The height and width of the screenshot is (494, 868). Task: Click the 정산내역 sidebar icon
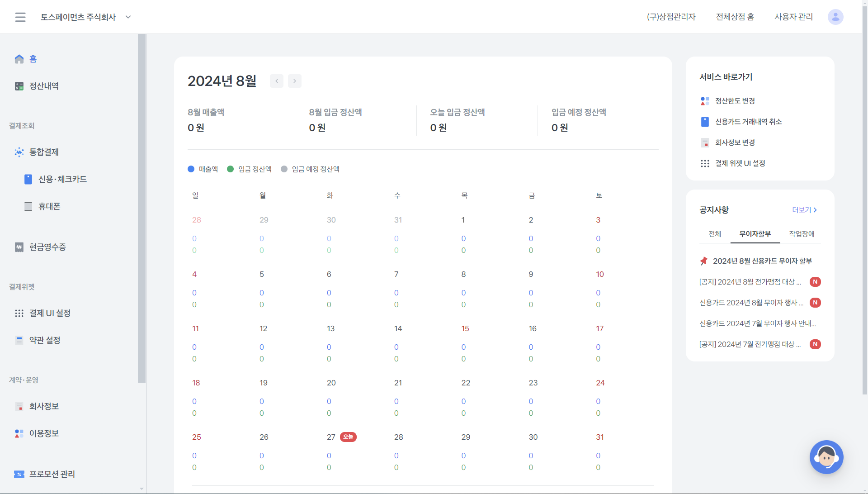tap(19, 86)
